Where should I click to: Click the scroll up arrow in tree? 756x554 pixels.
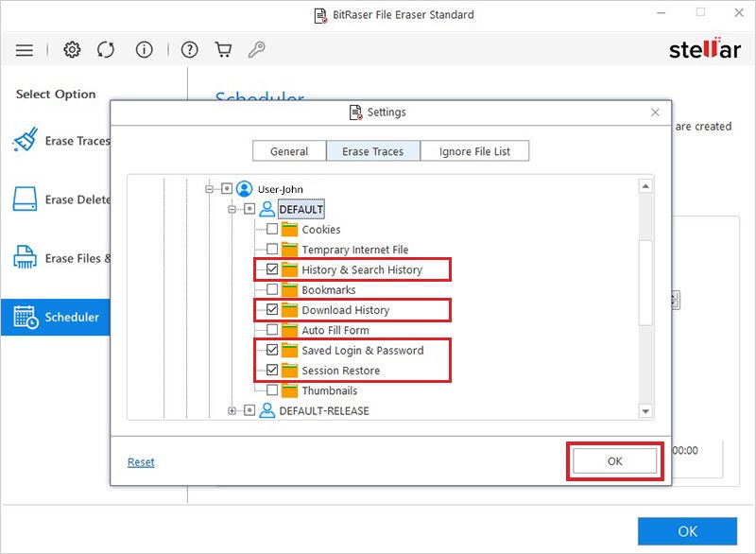(x=645, y=186)
